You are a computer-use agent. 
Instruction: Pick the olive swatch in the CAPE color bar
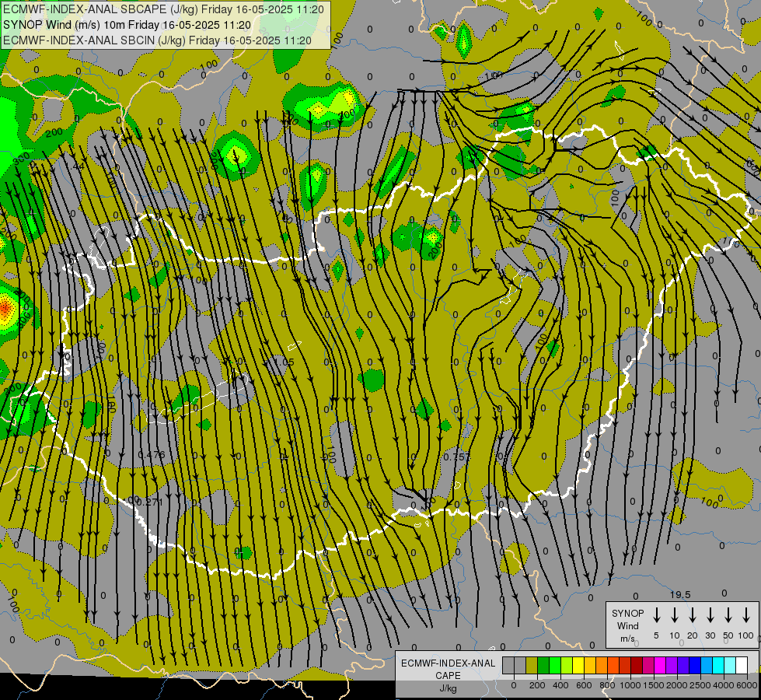coord(532,665)
